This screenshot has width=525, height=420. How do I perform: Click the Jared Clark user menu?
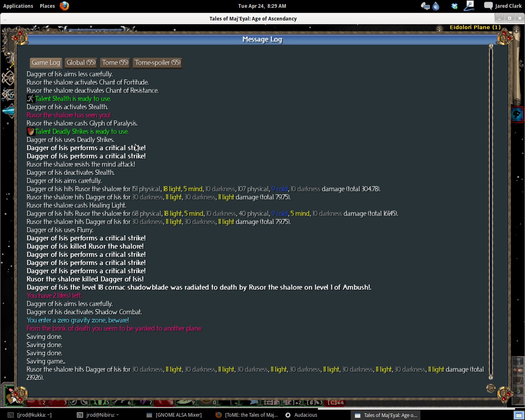[508, 6]
